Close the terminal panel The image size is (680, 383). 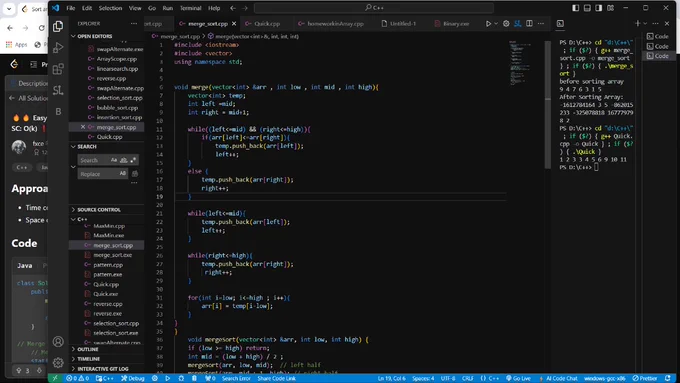point(667,23)
